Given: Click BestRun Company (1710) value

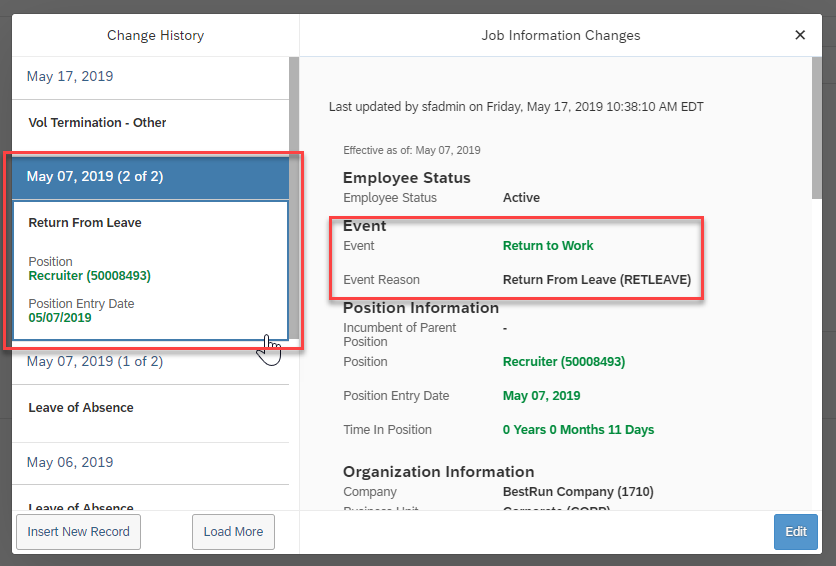Looking at the screenshot, I should [578, 491].
